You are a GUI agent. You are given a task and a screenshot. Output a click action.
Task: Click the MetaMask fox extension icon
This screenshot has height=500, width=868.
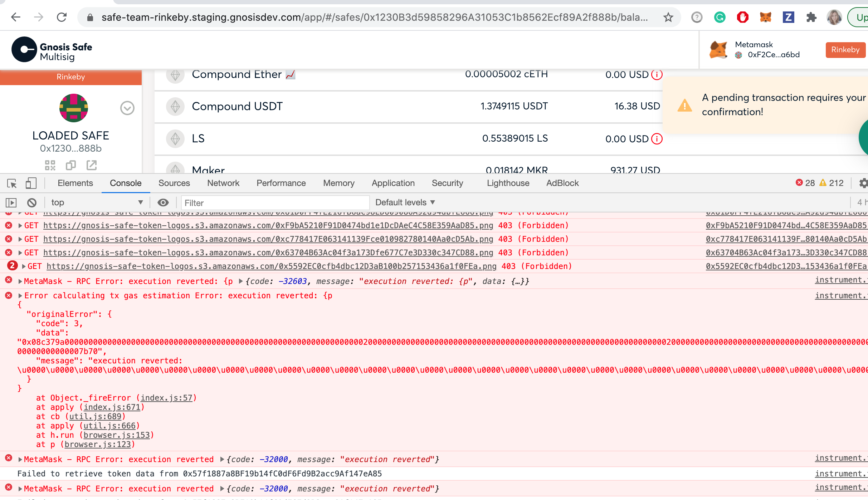(765, 17)
